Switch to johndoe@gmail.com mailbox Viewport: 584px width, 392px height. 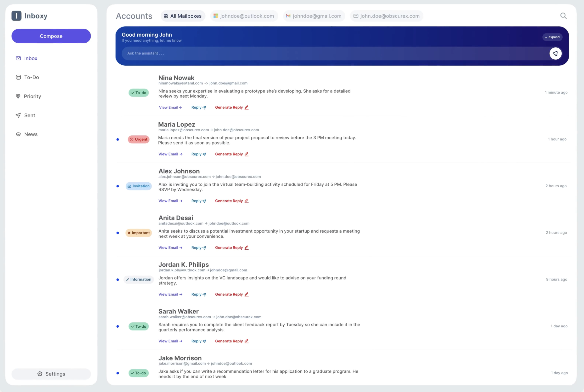314,16
